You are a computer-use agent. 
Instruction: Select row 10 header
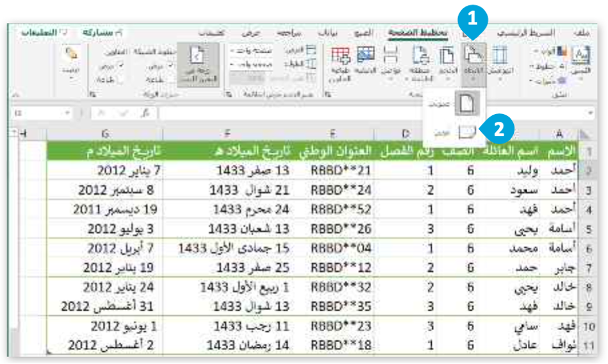[588, 327]
